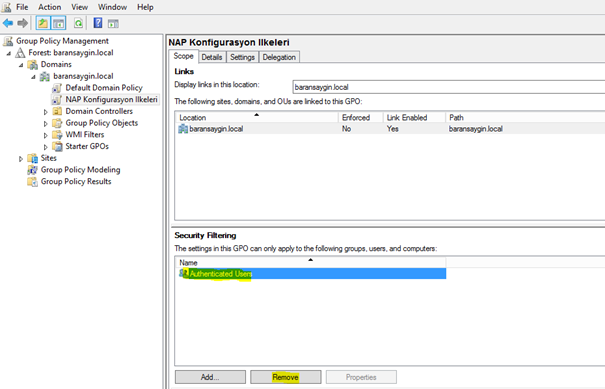
Task: Click the Enforced value No
Action: (346, 129)
